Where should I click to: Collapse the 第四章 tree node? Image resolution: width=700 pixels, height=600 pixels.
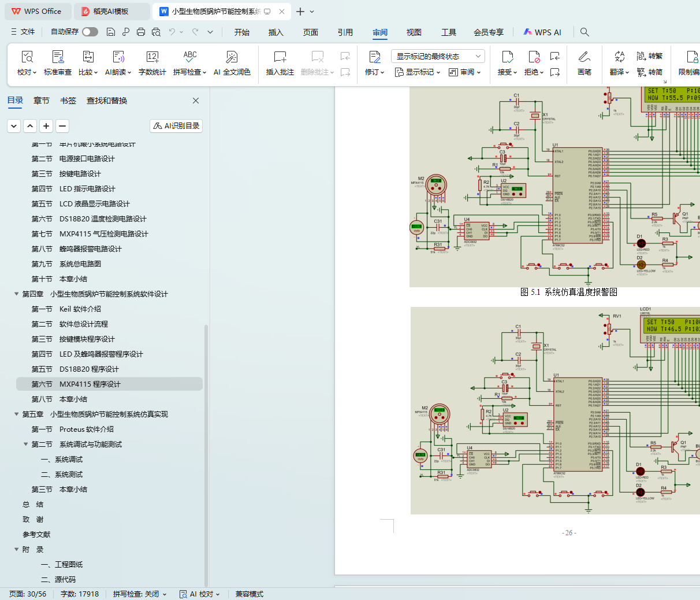(17, 294)
